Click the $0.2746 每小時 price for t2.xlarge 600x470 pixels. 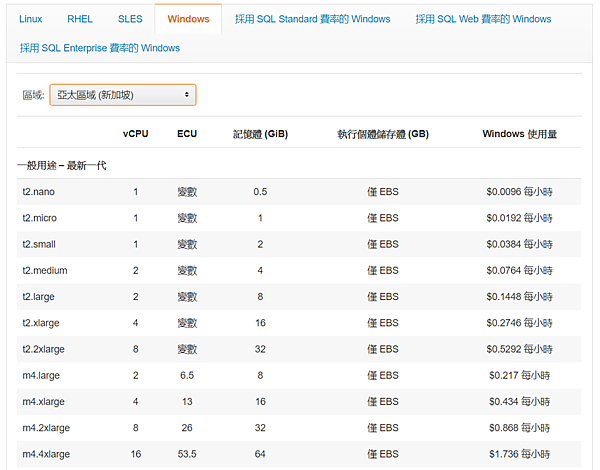[519, 323]
